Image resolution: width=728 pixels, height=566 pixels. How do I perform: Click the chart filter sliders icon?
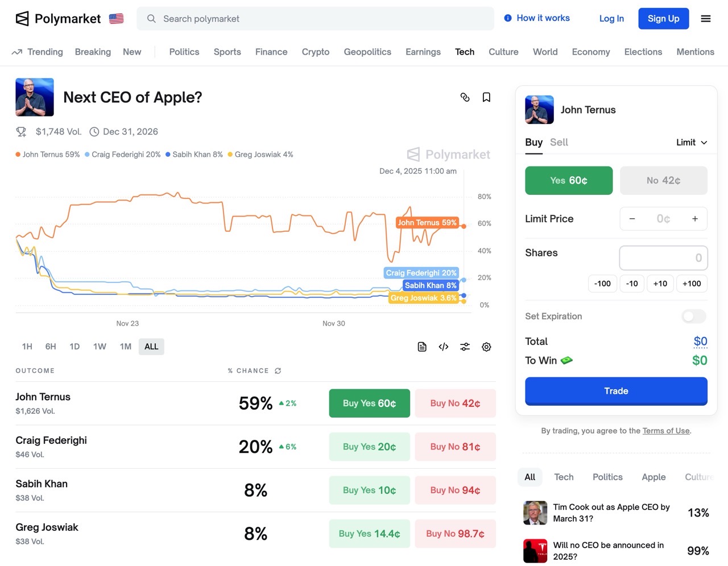(465, 347)
